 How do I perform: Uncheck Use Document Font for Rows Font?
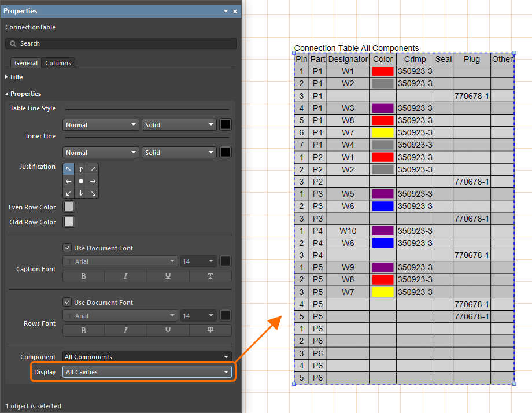click(68, 303)
